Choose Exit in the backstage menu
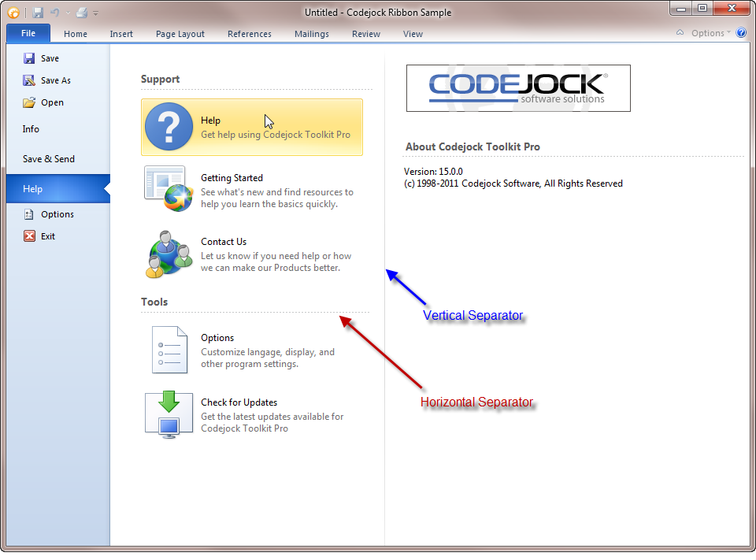 tap(48, 236)
